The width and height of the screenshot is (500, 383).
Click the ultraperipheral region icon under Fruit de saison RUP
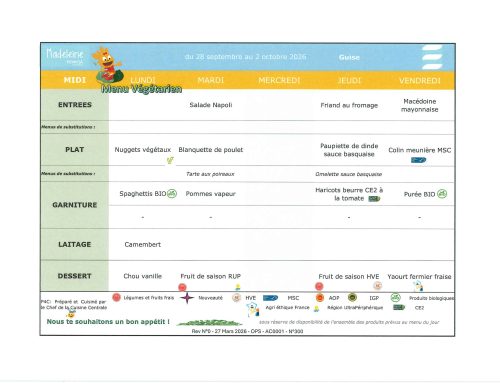pos(238,287)
